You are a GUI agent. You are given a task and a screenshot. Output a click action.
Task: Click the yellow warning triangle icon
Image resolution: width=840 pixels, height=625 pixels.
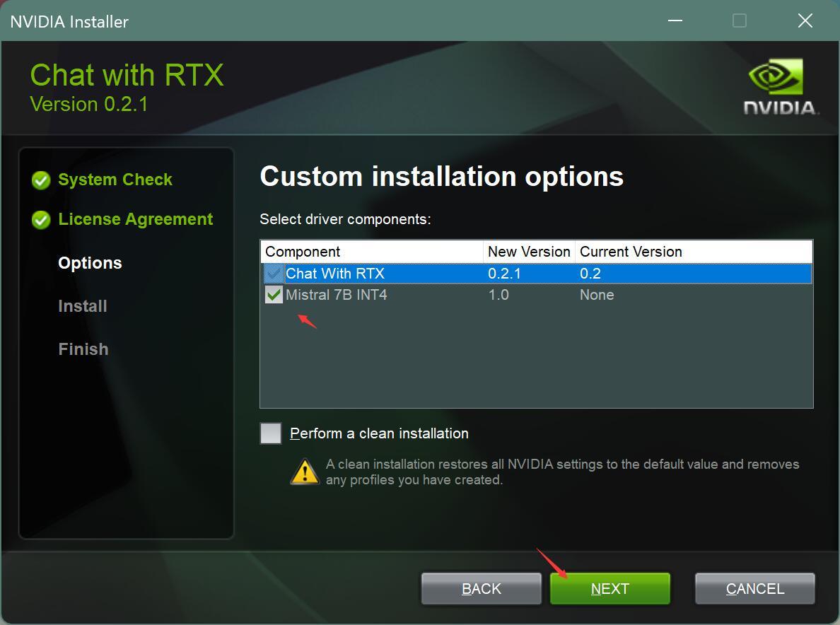click(x=305, y=472)
